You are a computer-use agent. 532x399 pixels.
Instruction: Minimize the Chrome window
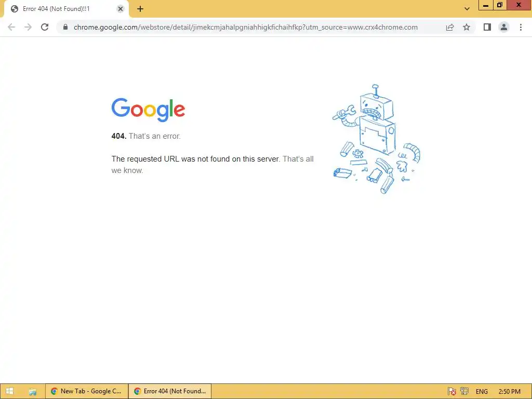(x=486, y=5)
